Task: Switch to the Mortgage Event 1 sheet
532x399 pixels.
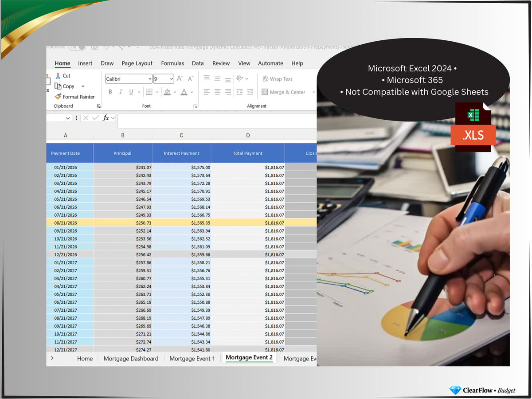Action: tap(192, 359)
